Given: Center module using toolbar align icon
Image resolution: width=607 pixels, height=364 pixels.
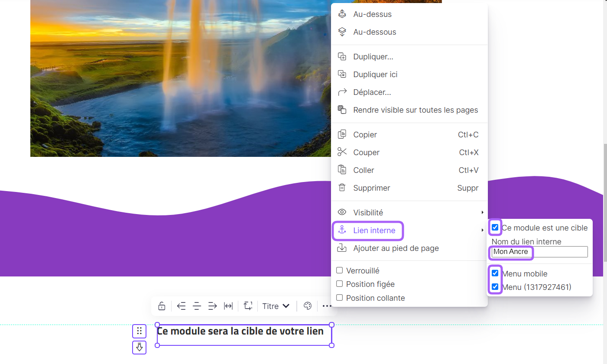Looking at the screenshot, I should point(197,306).
